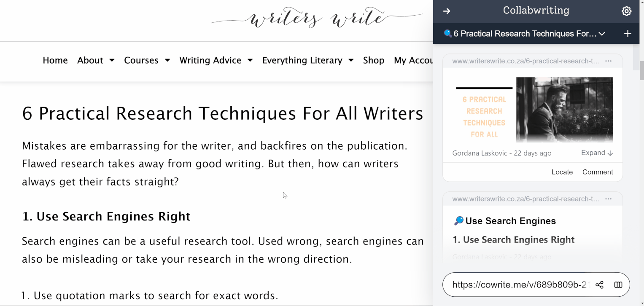Click the Writers Write logo
Viewport: 644px width, 306px height.
[317, 18]
